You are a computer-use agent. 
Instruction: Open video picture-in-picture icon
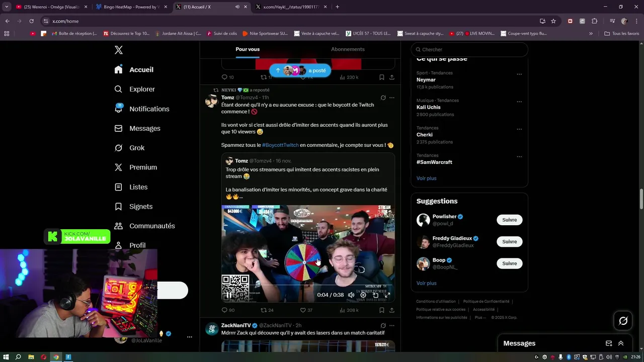pyautogui.click(x=375, y=295)
